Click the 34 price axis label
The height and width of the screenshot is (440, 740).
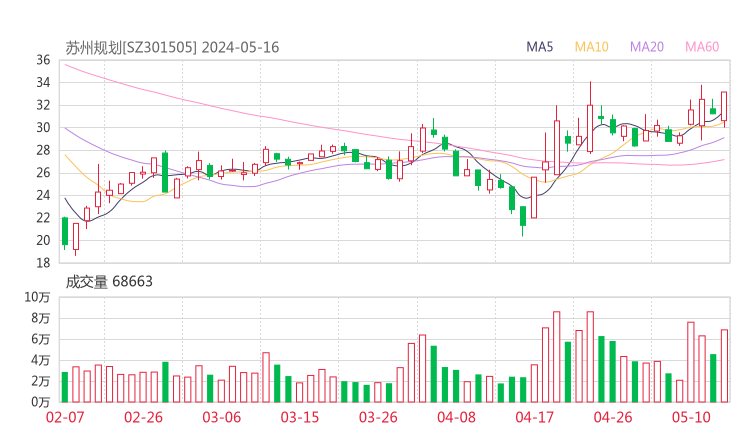click(x=43, y=83)
